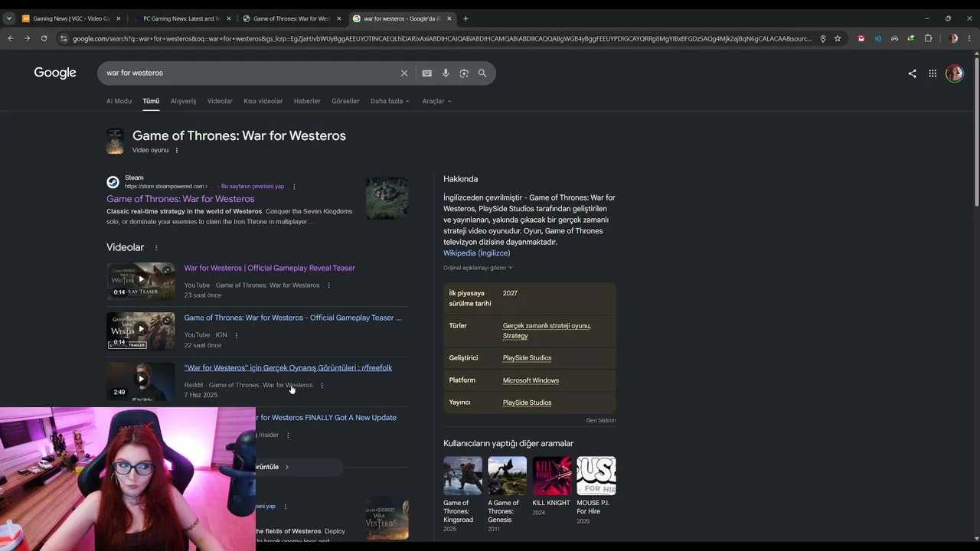
Task: Open options for the YouTube Reveal Teaser video
Action: (x=329, y=285)
